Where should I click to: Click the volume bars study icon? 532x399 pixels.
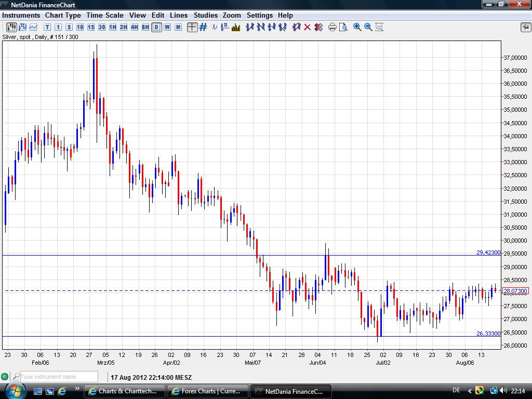point(236,27)
